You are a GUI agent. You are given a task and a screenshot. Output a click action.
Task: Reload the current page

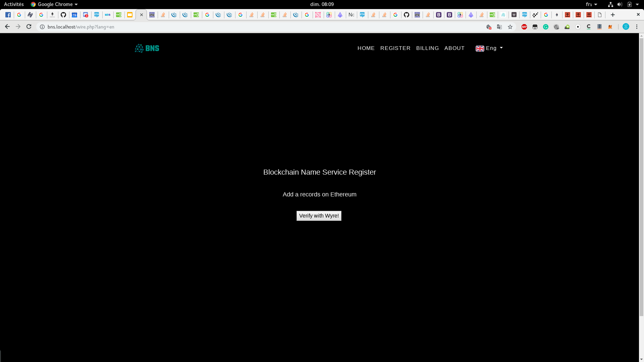pos(29,27)
